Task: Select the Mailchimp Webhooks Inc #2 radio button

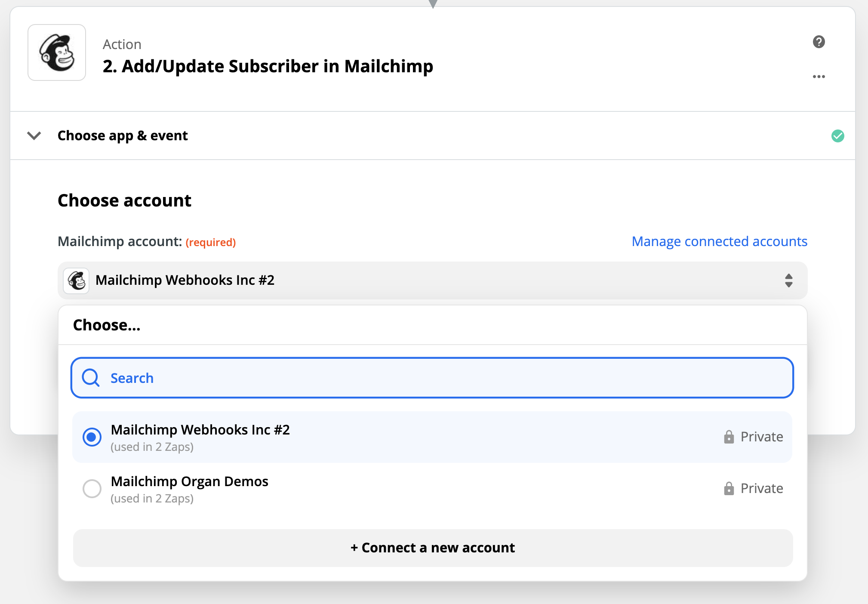Action: (92, 437)
